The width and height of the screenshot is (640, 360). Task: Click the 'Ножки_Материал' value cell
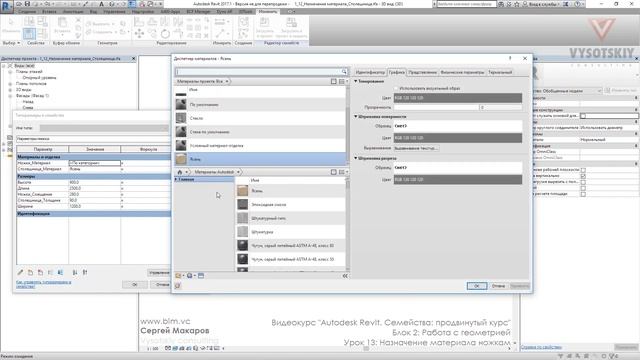95,163
